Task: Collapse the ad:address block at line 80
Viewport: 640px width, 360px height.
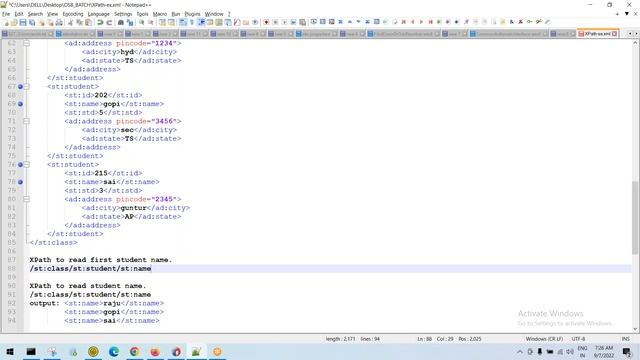Action: coord(27,199)
